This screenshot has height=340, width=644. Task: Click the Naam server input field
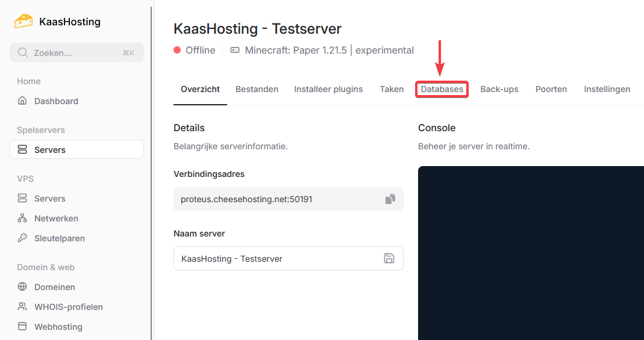coord(289,258)
